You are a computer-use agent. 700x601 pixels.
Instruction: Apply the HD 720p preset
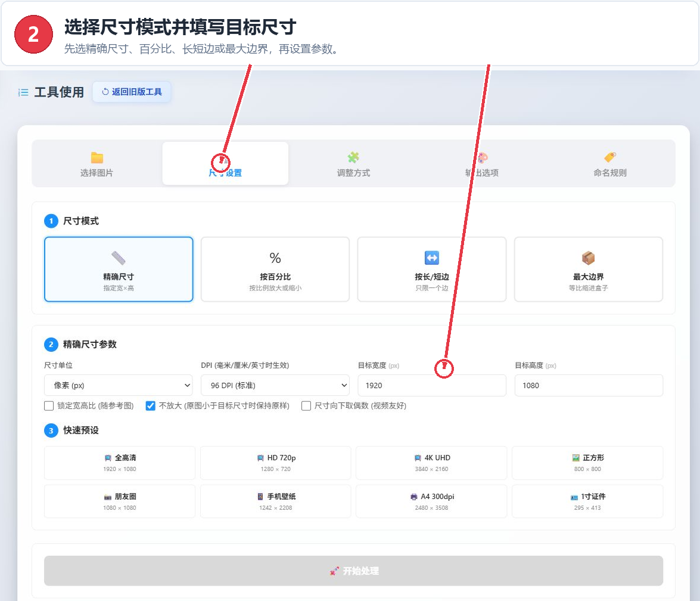click(275, 463)
